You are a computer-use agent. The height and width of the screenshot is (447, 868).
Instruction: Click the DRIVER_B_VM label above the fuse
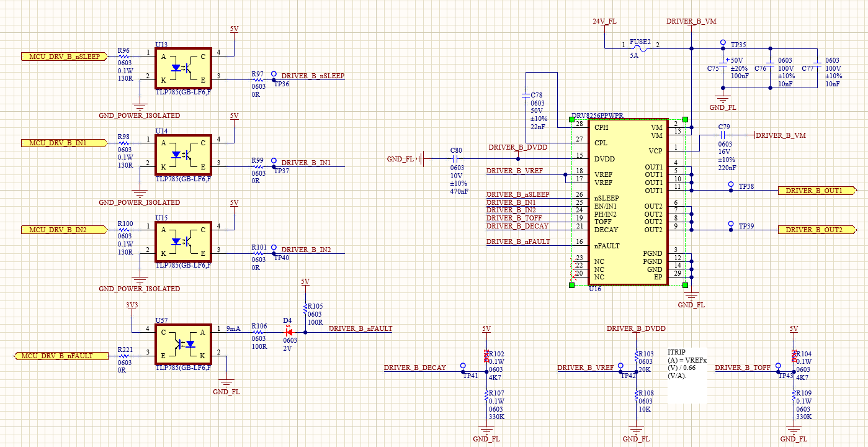point(691,21)
